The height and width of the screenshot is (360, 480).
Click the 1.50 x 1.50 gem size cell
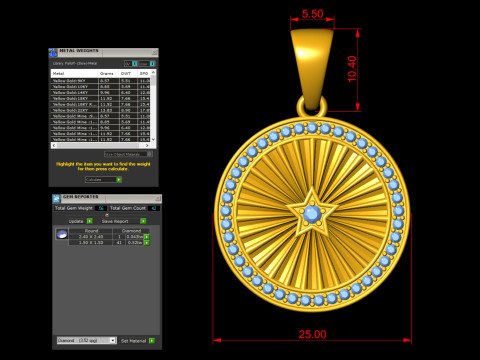[x=91, y=243]
